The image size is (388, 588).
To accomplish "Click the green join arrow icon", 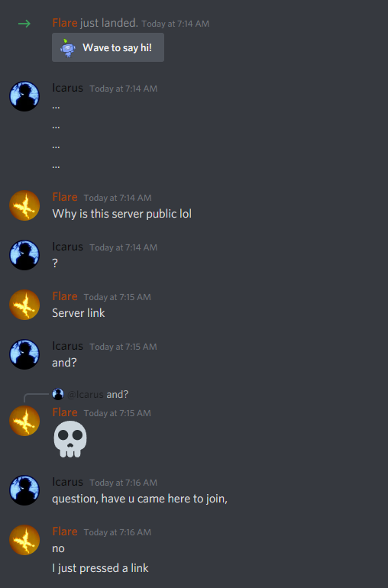I will 24,24.
